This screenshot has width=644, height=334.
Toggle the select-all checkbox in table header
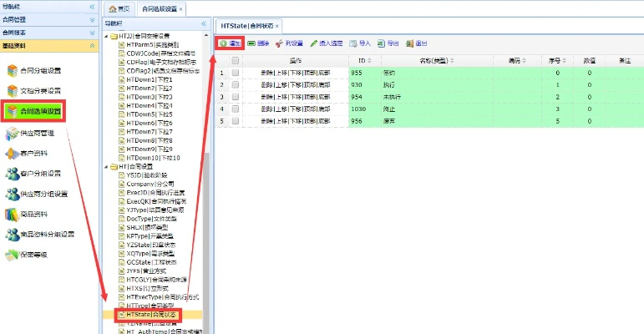pyautogui.click(x=236, y=61)
